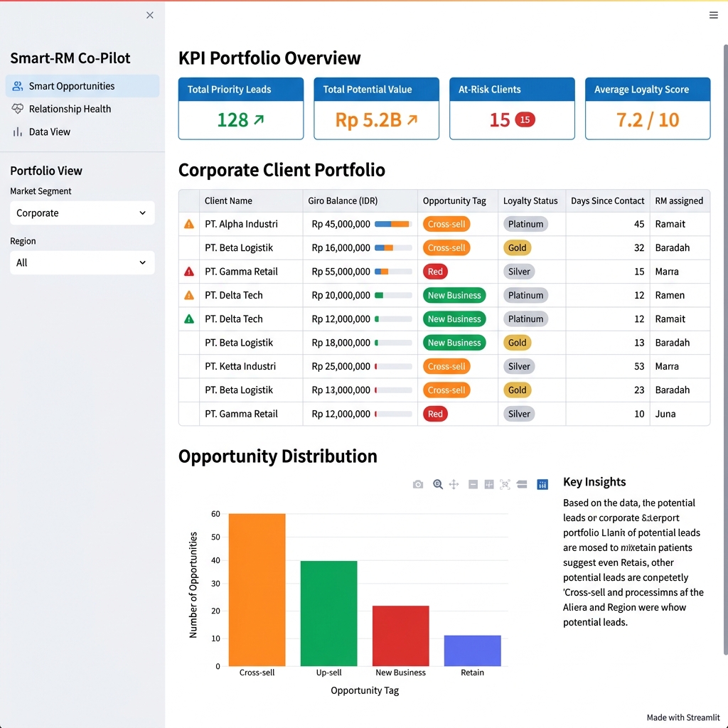This screenshot has width=728, height=728.
Task: Expand the Region All dropdown
Action: pos(82,263)
